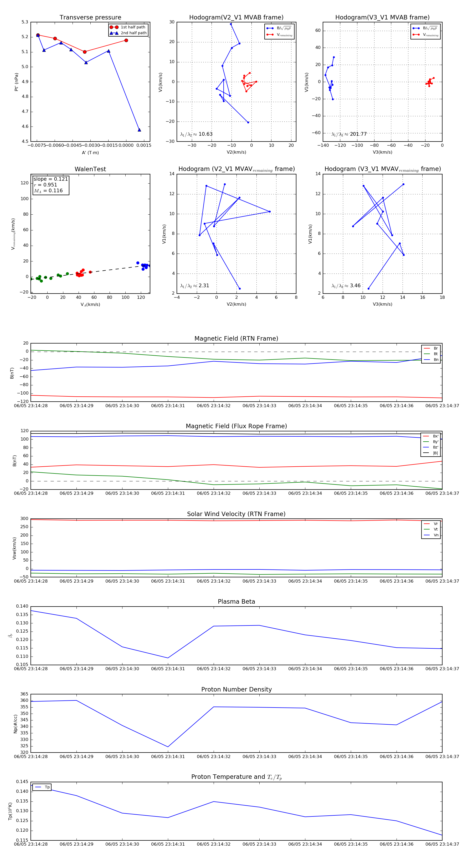Click the "V_A(km/s)" axis label in WalenTest
This screenshot has height=868, width=473.
pos(90,305)
